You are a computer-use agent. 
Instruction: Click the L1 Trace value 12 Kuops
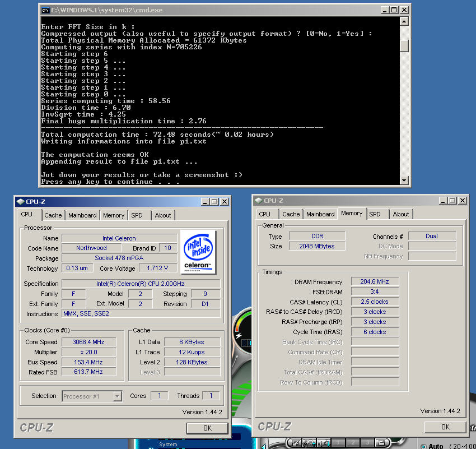click(192, 352)
